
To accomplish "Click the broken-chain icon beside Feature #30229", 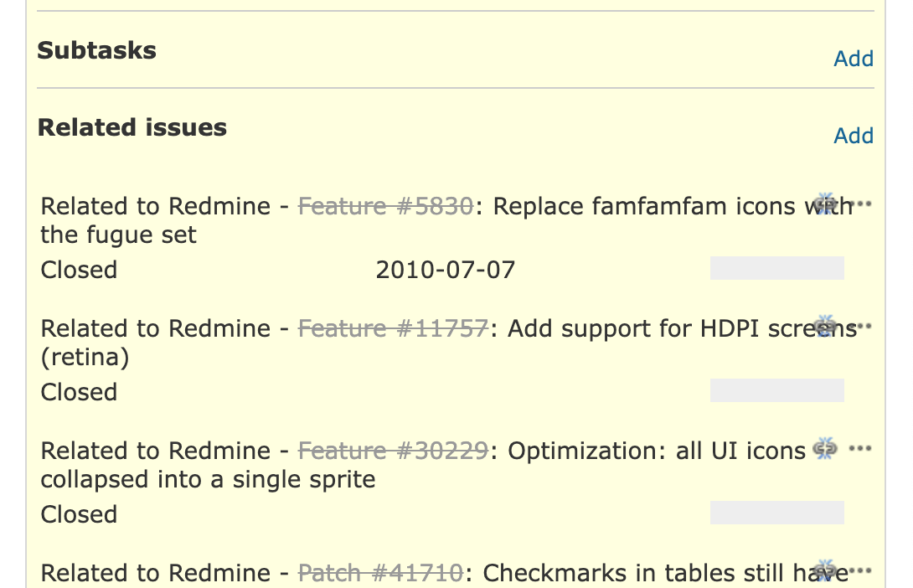I will tap(824, 448).
